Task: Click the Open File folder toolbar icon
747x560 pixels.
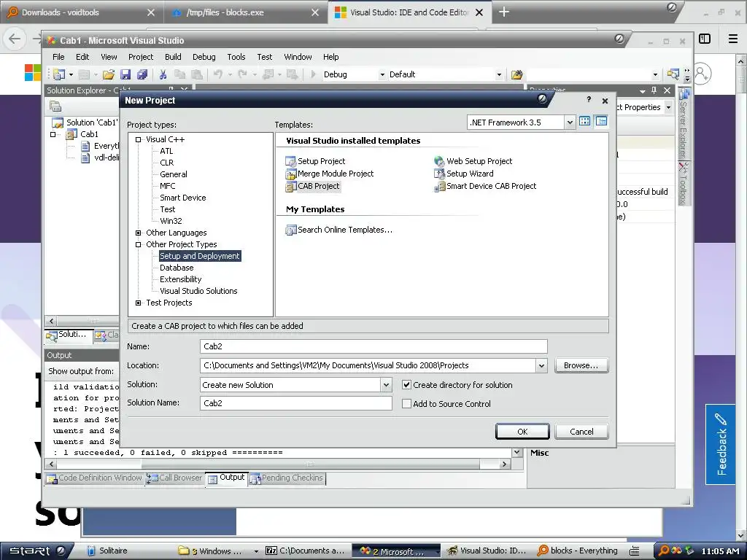Action: [x=109, y=74]
